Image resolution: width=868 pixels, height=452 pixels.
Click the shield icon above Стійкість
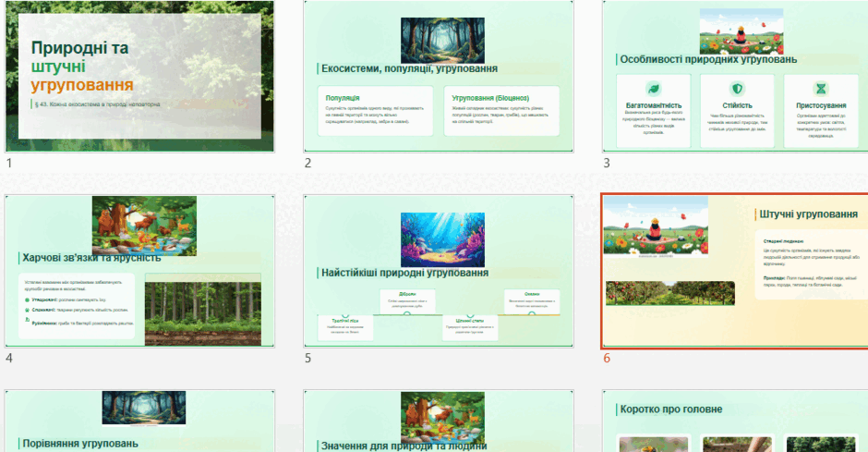[738, 89]
